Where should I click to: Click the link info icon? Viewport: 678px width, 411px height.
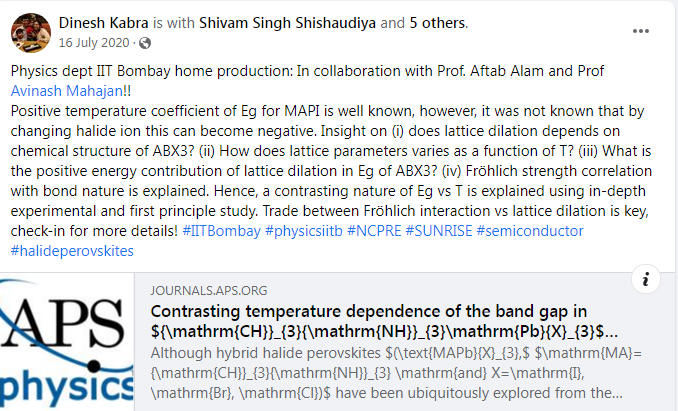coord(648,279)
